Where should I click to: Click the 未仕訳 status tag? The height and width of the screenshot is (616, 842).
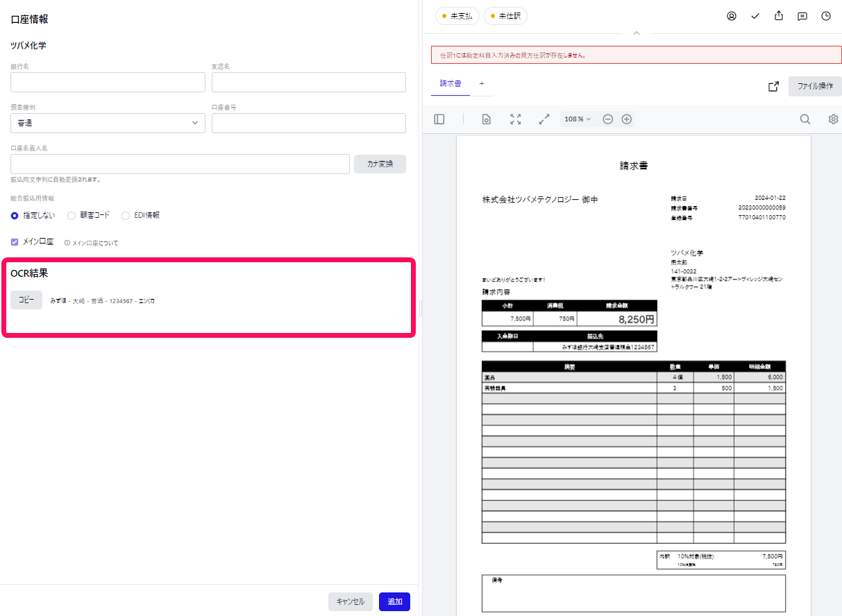pyautogui.click(x=505, y=16)
